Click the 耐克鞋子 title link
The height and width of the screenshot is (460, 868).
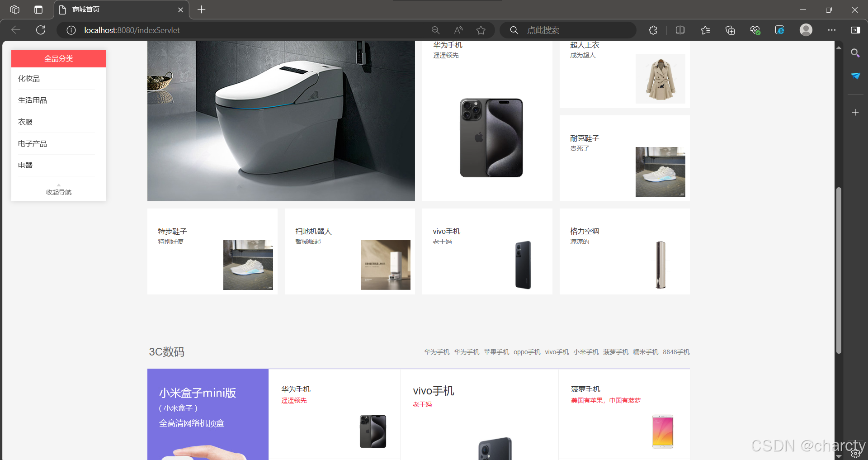coord(585,138)
